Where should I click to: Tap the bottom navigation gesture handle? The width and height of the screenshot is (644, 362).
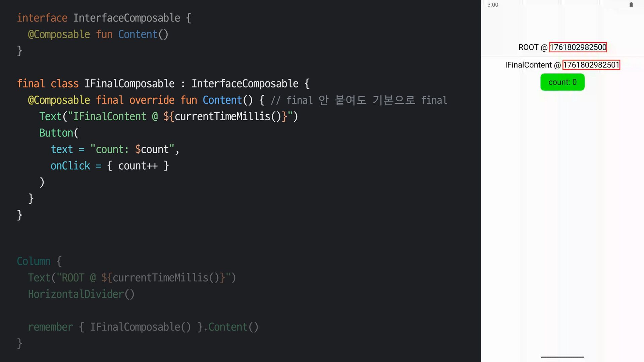pos(562,357)
